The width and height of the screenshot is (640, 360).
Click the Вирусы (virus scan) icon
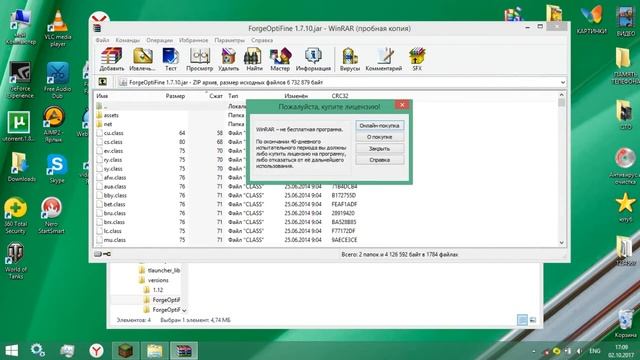coord(350,60)
